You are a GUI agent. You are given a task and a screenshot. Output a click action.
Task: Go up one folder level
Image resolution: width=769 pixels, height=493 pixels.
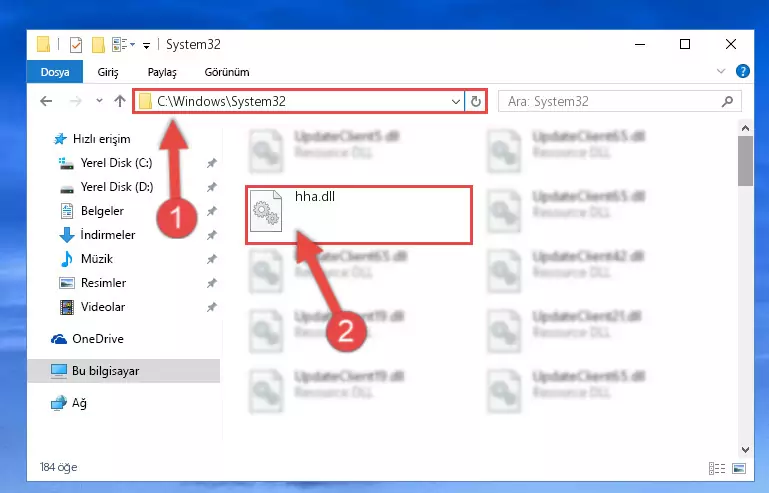pos(120,101)
